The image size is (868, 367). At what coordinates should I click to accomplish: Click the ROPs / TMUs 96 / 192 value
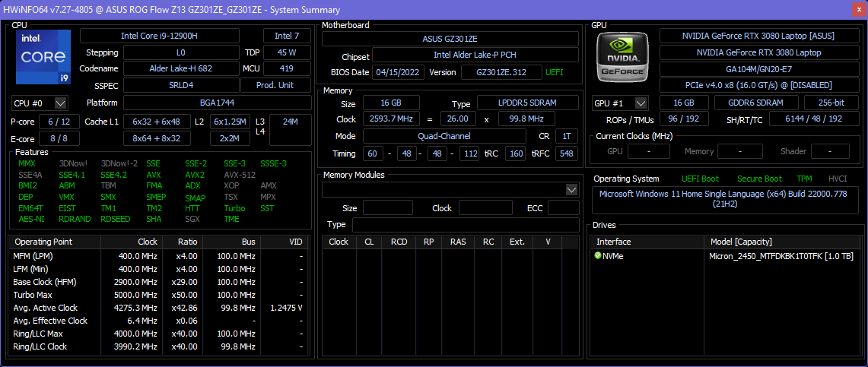684,119
